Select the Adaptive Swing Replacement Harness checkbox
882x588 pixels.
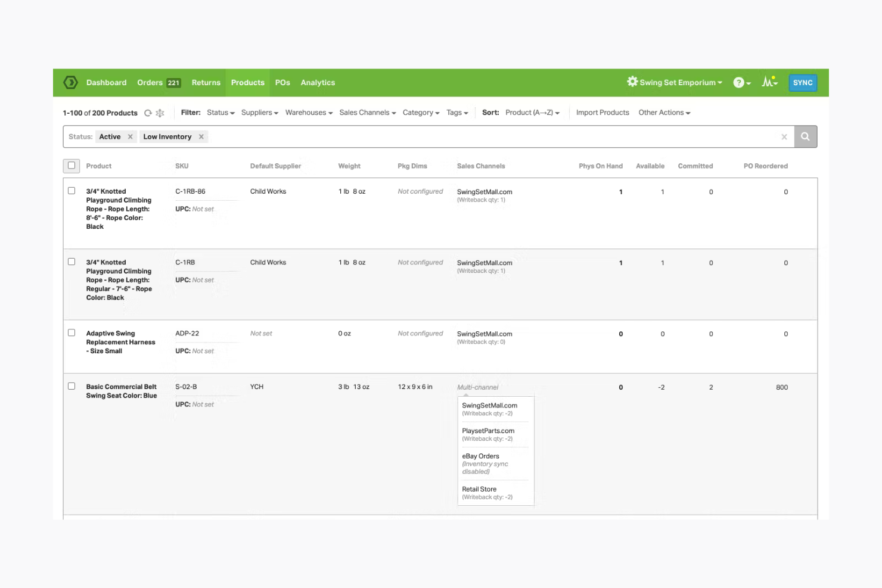[x=72, y=332]
